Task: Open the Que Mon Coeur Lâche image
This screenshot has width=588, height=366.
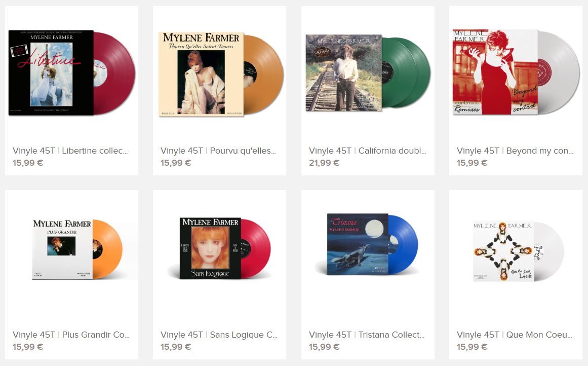Action: pos(519,251)
